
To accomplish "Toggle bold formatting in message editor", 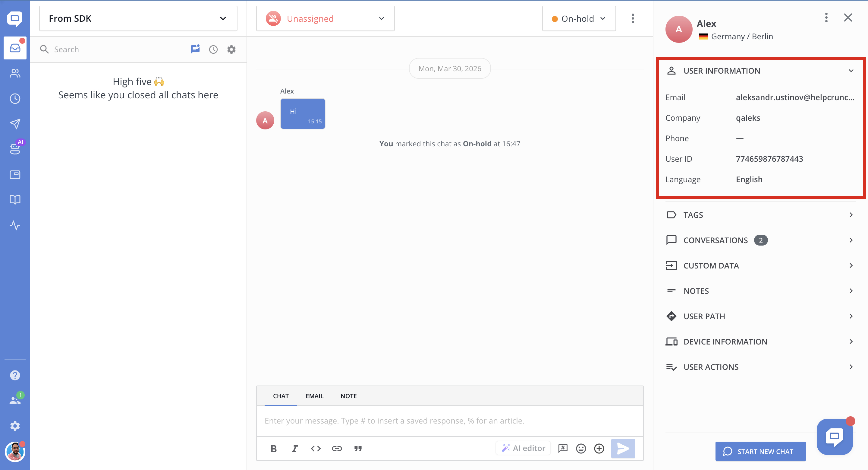I will 274,448.
